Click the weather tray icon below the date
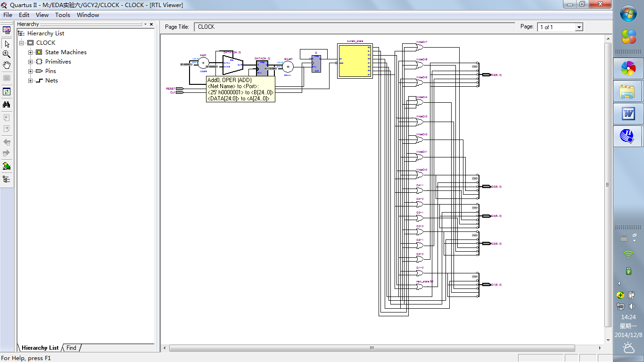The width and height of the screenshot is (644, 362). pos(628,348)
